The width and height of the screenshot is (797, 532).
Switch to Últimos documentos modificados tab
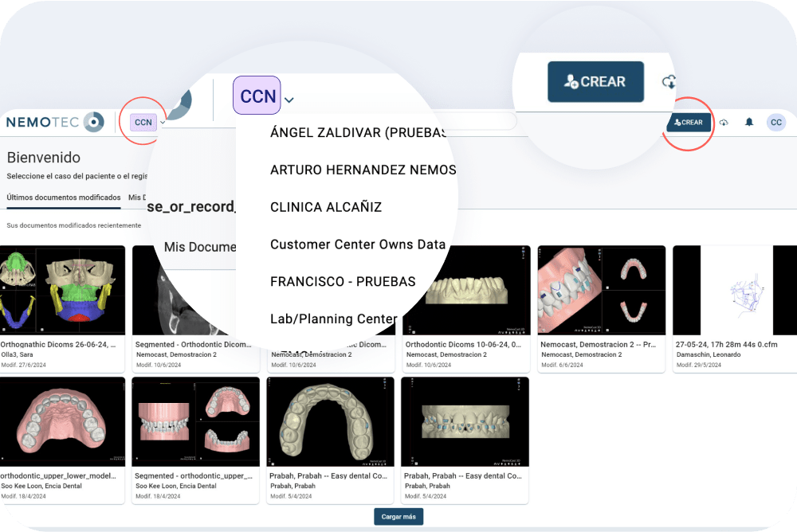coord(64,198)
